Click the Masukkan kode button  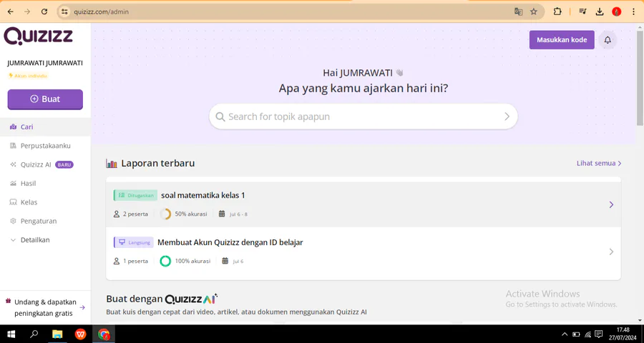tap(562, 40)
